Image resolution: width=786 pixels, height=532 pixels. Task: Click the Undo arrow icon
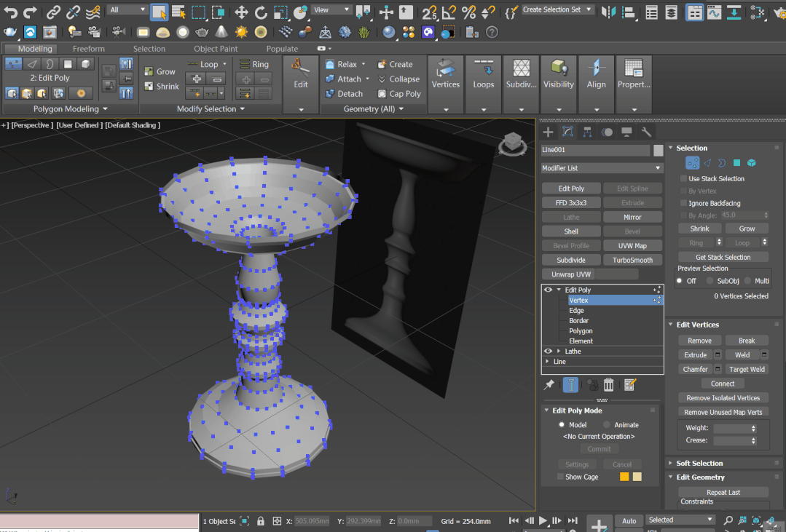[x=10, y=12]
